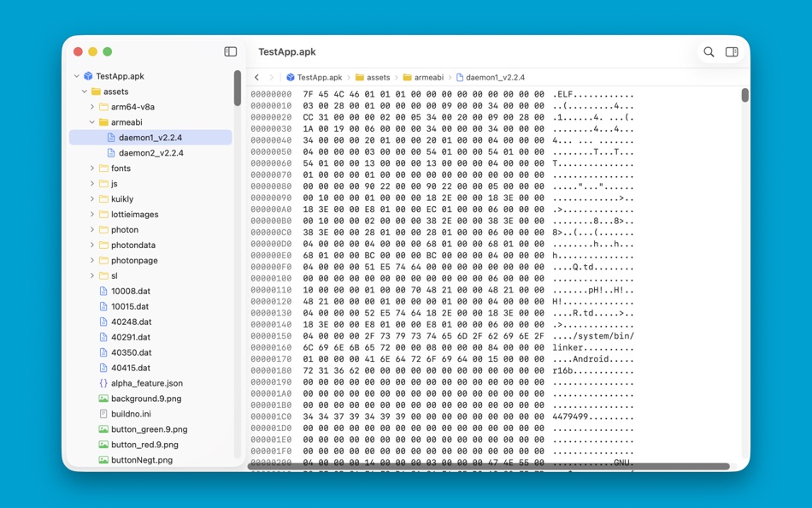Click the TestApp.apk package icon in the sidebar
Image resolution: width=812 pixels, height=508 pixels.
(88, 75)
